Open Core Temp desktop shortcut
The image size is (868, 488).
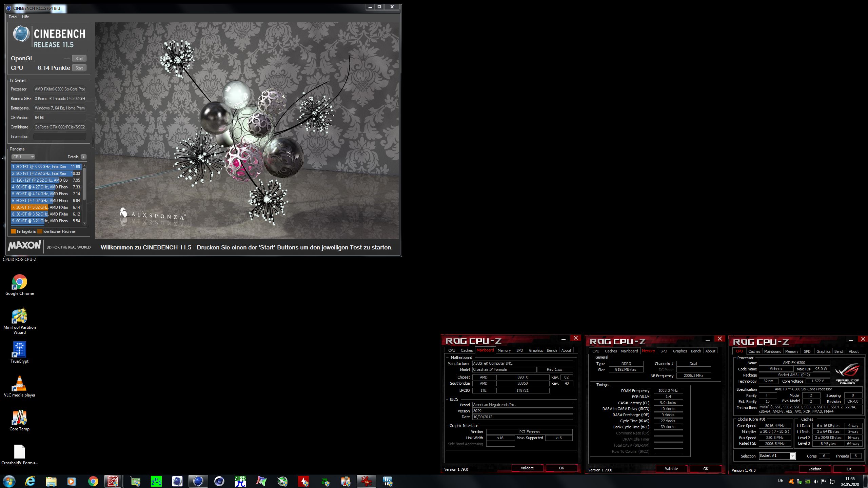tap(19, 420)
